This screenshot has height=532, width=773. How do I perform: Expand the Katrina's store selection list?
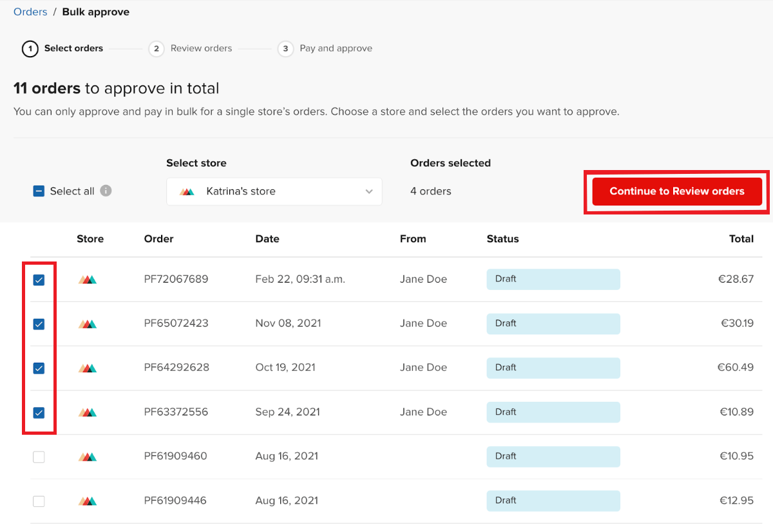pos(274,191)
